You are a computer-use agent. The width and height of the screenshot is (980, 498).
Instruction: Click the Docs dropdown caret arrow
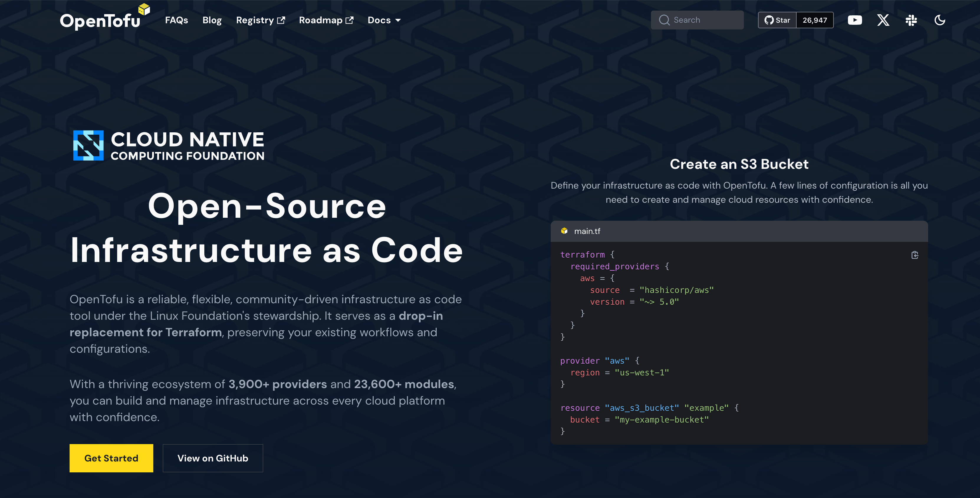(398, 21)
